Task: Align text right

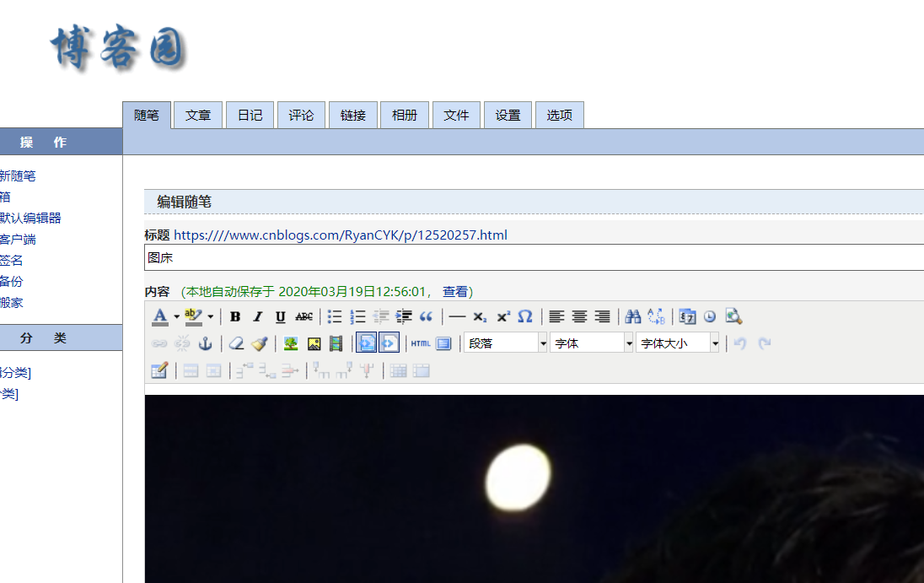Action: [x=602, y=316]
